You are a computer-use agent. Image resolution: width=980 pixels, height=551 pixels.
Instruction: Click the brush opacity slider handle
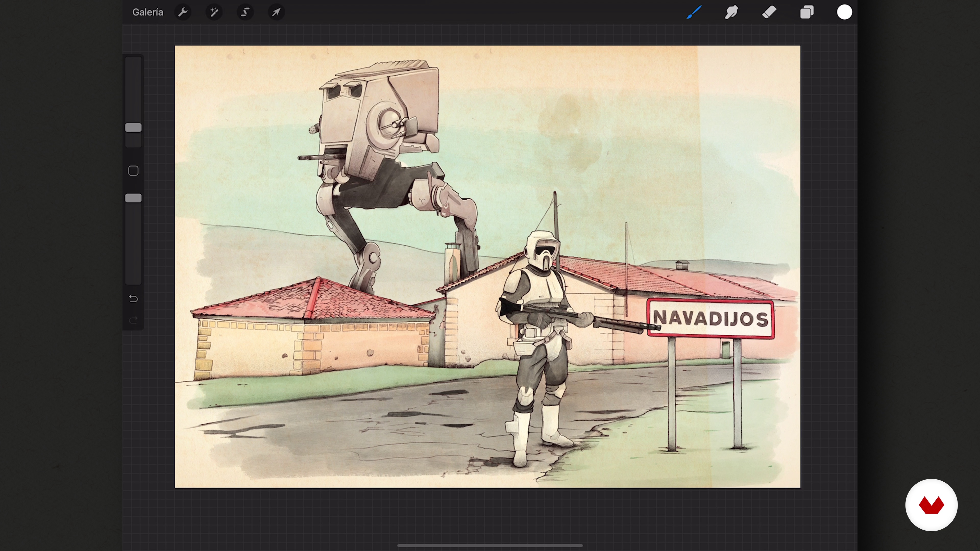coord(133,198)
